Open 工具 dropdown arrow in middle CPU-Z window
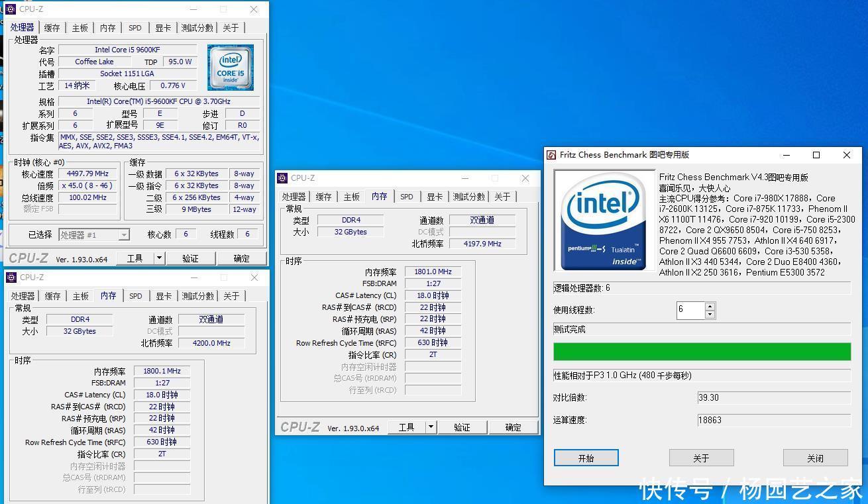This screenshot has height=504, width=868. coord(431,427)
